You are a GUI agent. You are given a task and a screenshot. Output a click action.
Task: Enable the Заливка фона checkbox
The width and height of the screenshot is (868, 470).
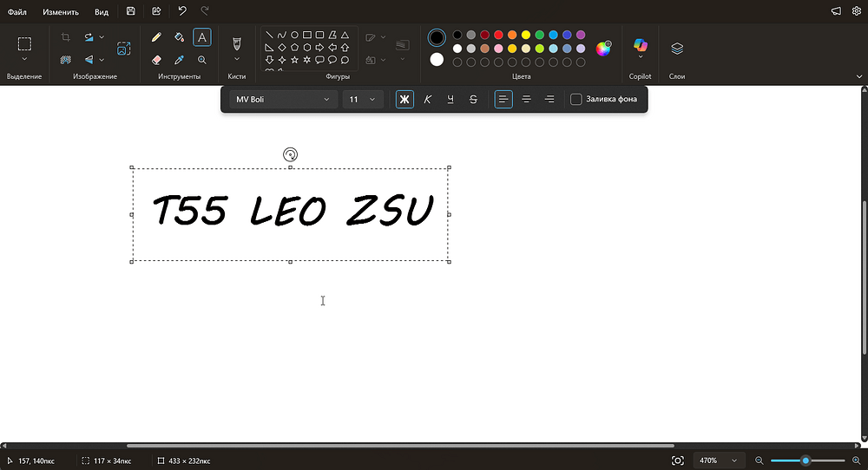[x=575, y=100]
